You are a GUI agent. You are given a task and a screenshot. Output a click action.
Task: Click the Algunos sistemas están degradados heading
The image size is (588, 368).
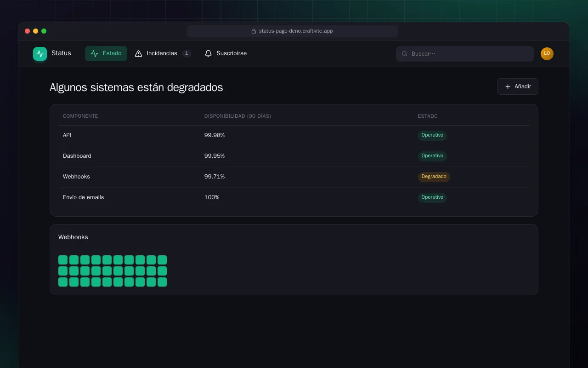pos(136,87)
